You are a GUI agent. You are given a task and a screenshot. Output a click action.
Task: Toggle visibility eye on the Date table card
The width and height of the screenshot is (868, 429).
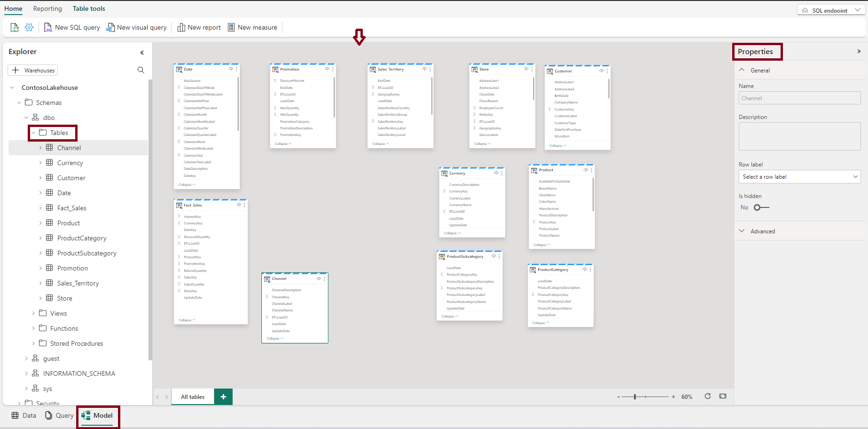[231, 69]
